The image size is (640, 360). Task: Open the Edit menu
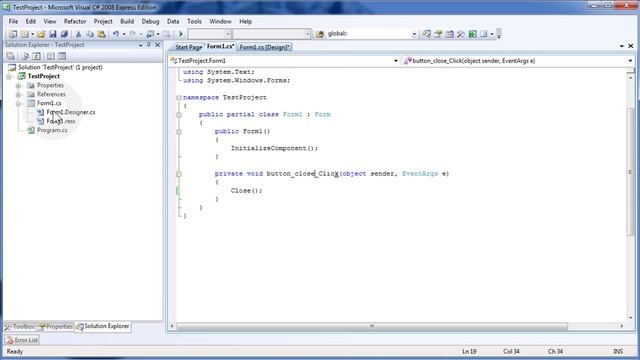[31, 21]
